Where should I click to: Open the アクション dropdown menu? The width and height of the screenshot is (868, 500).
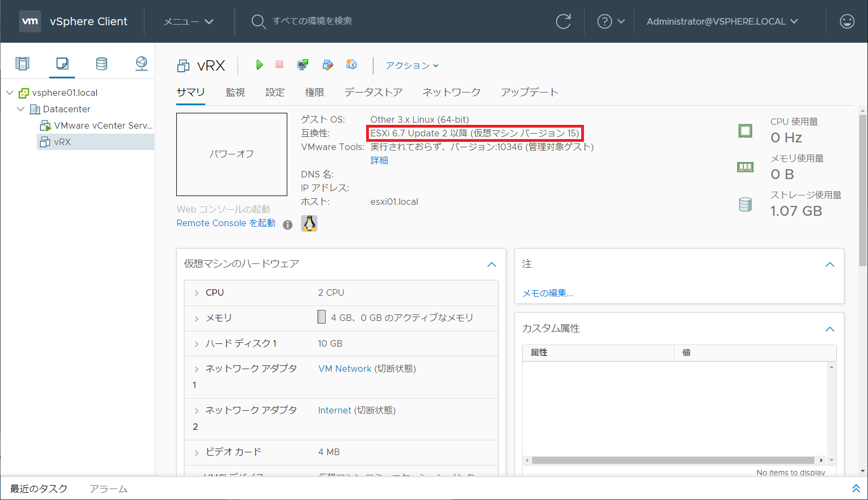pos(412,65)
